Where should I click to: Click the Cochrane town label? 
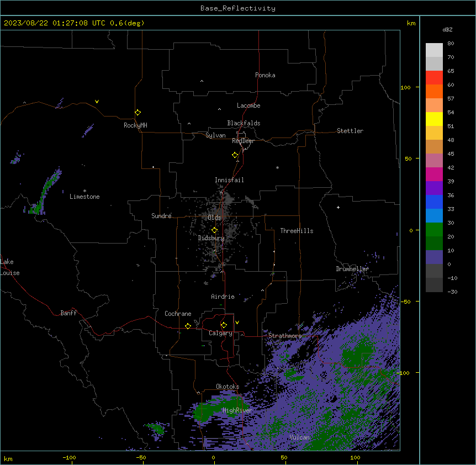tap(178, 314)
